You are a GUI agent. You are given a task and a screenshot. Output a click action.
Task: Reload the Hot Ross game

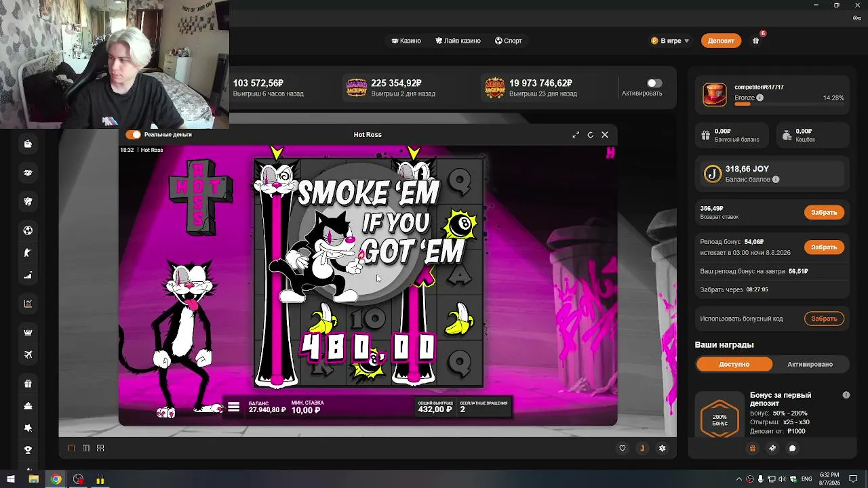coord(591,135)
